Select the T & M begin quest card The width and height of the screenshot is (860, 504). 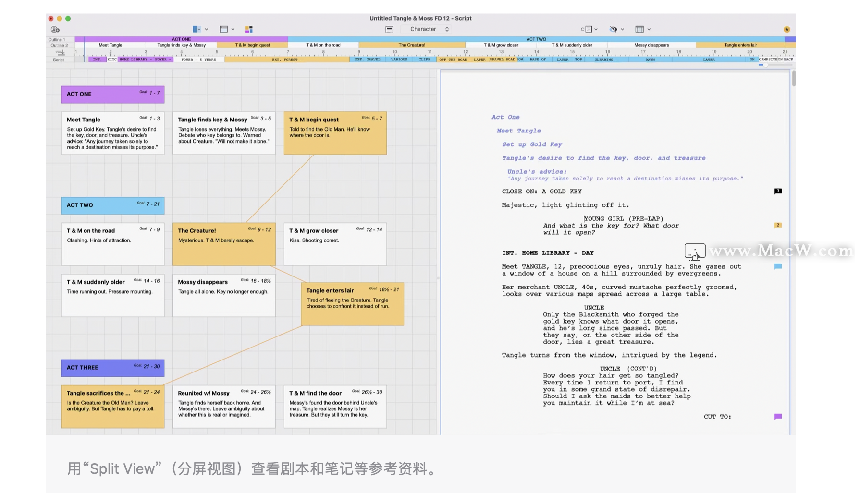(335, 133)
